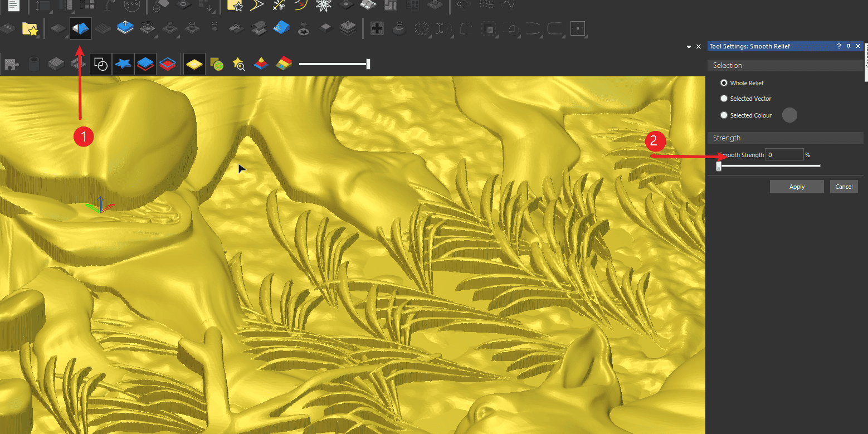Select the highlighted Smooth Relief tool
The width and height of the screenshot is (868, 434).
[80, 28]
